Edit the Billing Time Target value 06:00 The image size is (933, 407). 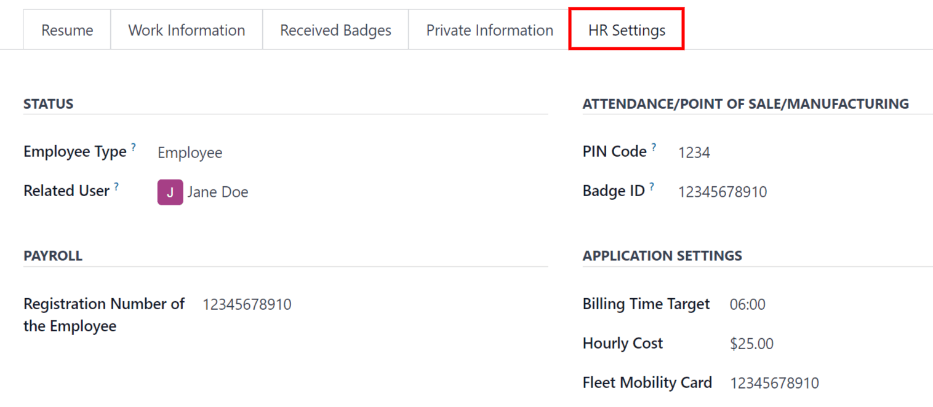coord(748,304)
